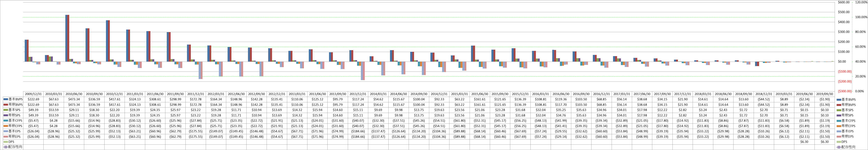Click the 基本EPS value ($175.55) for 2011/12/31
Screen dimensions: 868x150
click(x=196, y=131)
